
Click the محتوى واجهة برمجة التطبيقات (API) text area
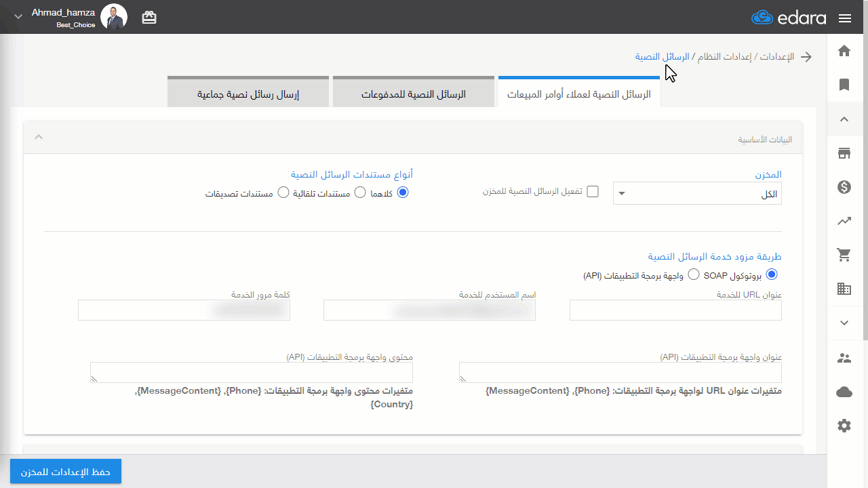[252, 373]
